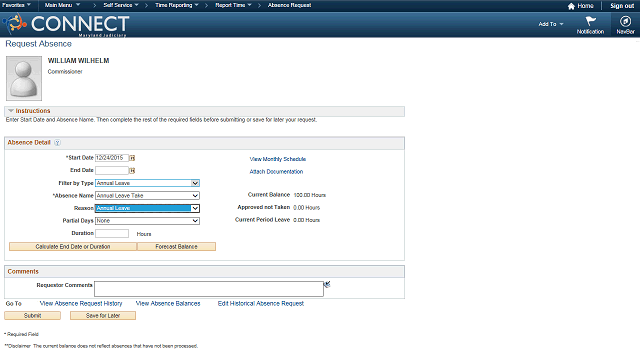Open the Notification flag icon
This screenshot has width=640, height=360.
590,21
